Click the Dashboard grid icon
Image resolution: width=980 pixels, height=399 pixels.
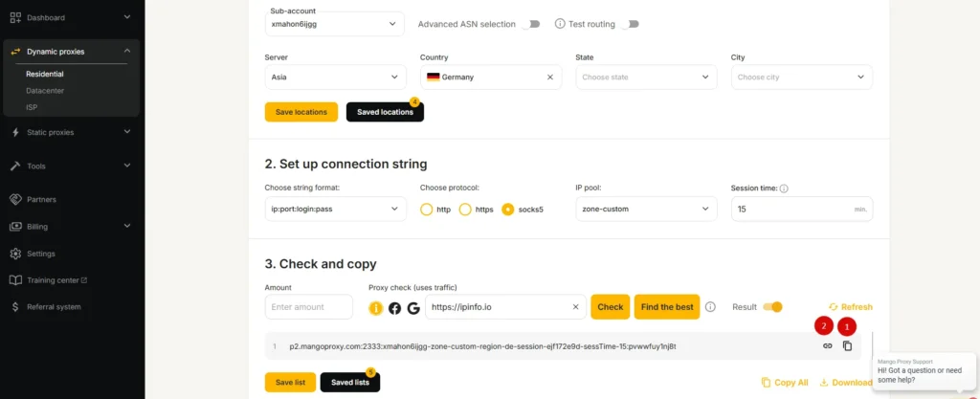[17, 17]
